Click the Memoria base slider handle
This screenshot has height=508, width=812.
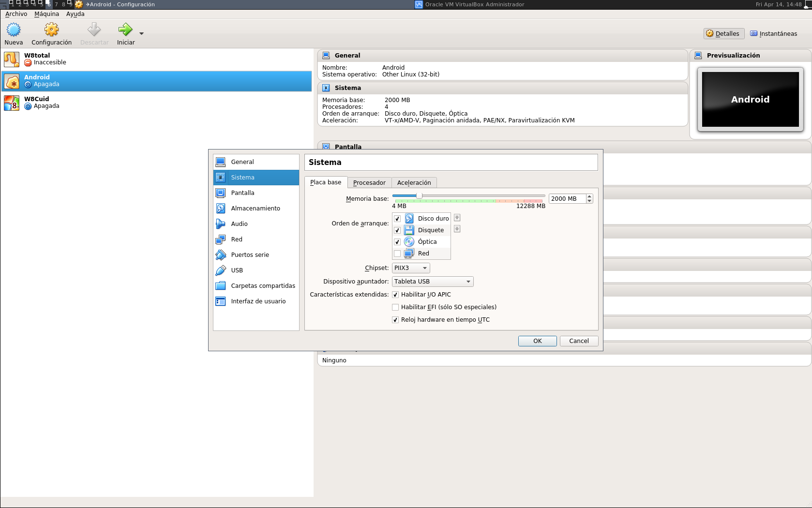tap(419, 195)
